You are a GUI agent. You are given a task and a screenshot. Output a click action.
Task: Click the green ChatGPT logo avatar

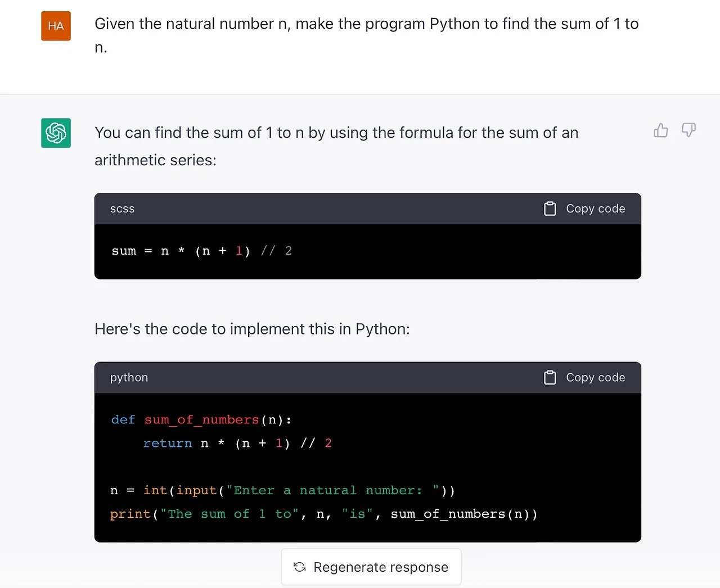point(56,133)
